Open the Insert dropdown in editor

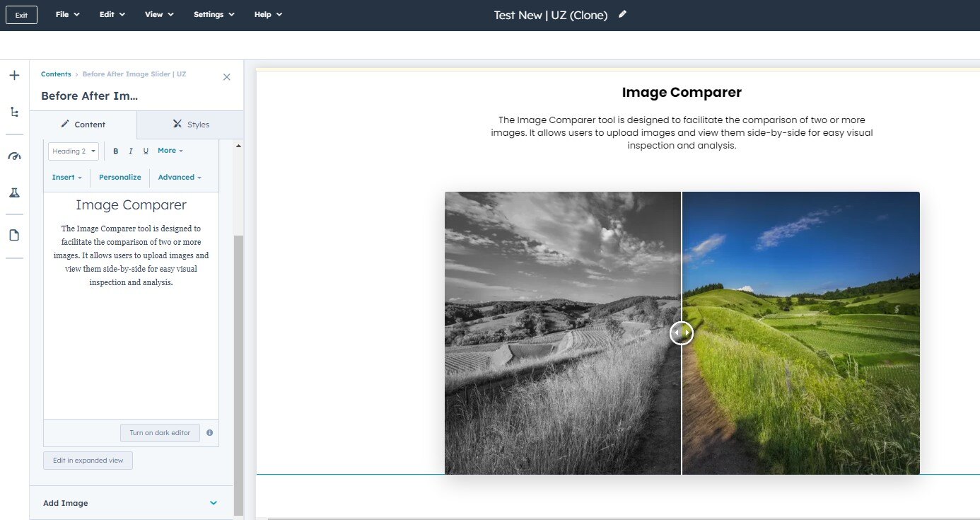pos(67,178)
